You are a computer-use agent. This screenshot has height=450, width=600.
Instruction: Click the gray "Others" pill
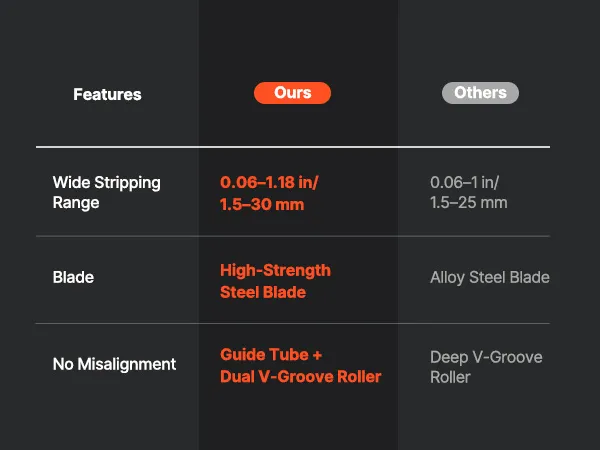pos(480,93)
